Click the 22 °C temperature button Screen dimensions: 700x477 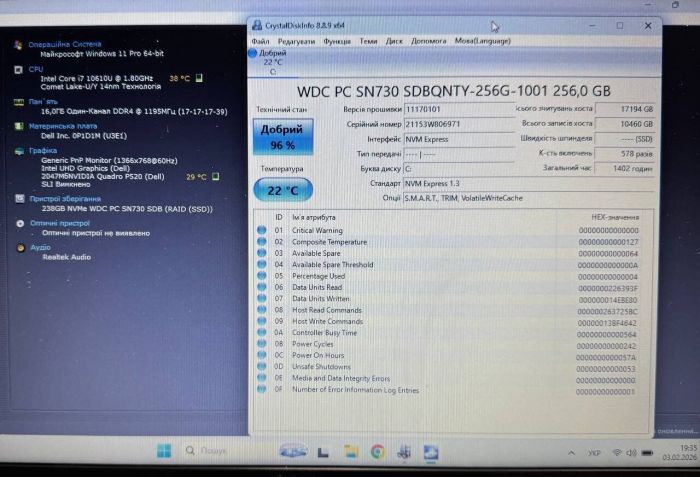283,189
